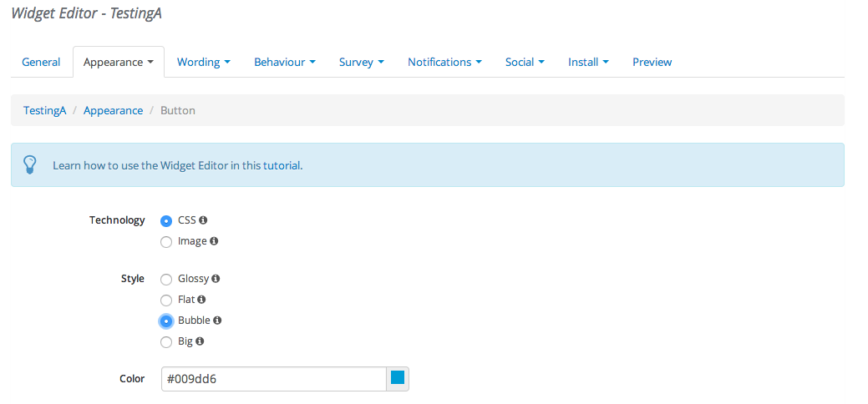Click the Button breadcrumb text
The image size is (868, 404).
click(178, 111)
